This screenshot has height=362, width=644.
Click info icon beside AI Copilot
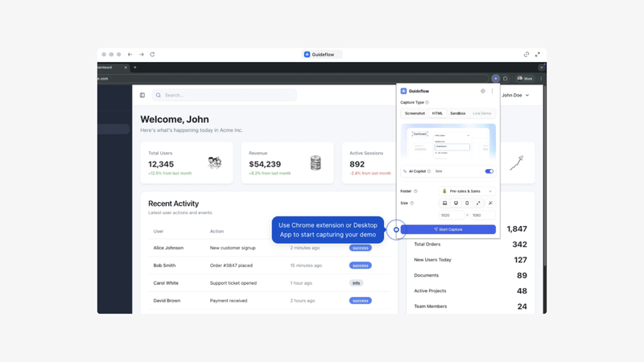[429, 171]
